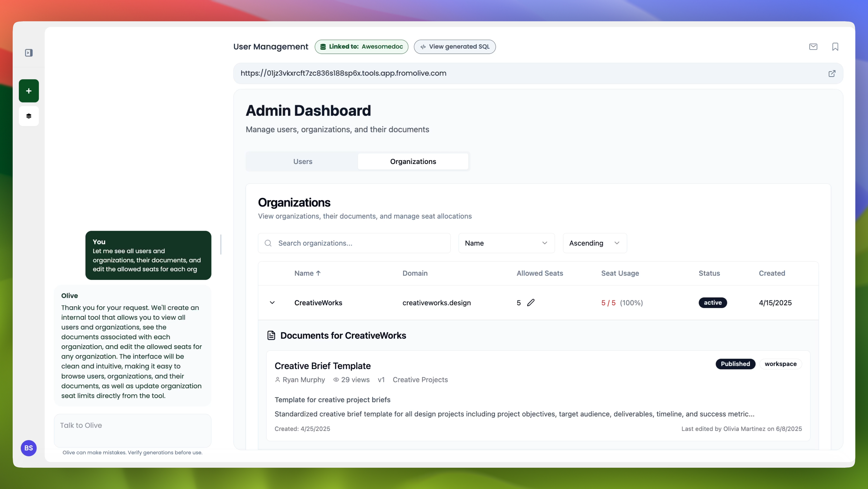Viewport: 868px width, 489px height.
Task: Open the Ascending order dropdown
Action: coord(594,243)
